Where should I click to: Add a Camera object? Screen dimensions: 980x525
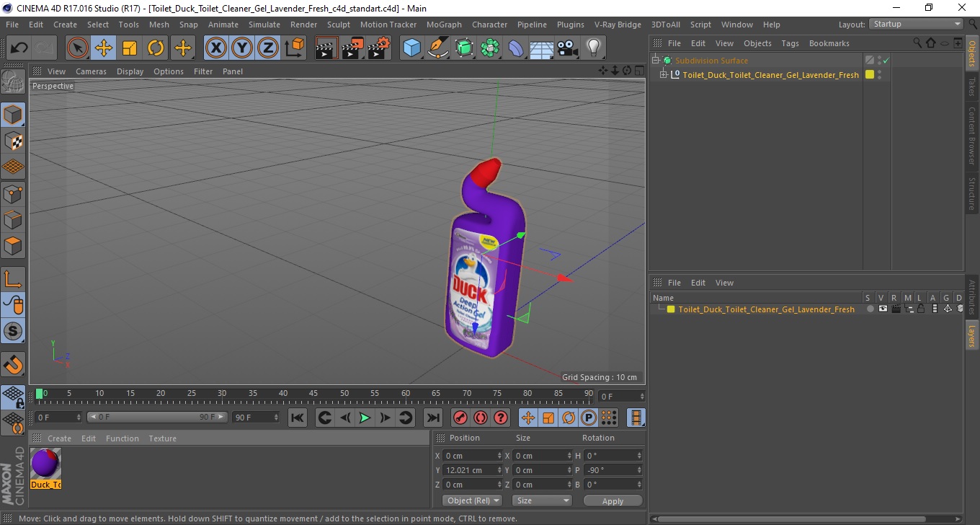tap(568, 48)
